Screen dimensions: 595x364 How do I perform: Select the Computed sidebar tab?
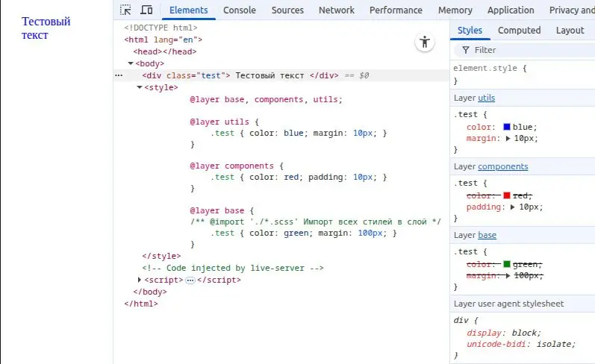pos(519,31)
